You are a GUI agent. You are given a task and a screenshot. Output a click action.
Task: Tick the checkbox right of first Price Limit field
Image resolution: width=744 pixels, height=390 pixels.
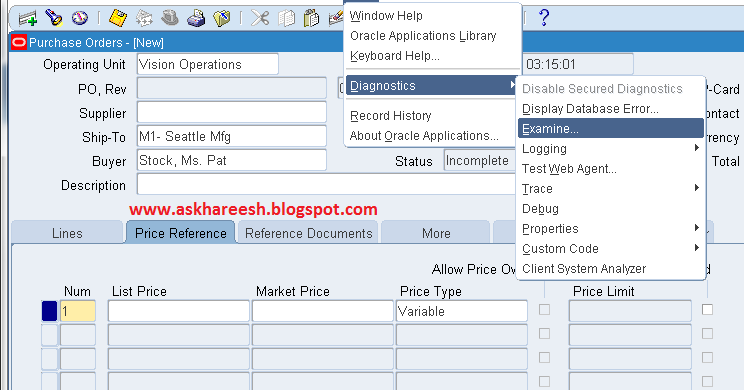[707, 310]
